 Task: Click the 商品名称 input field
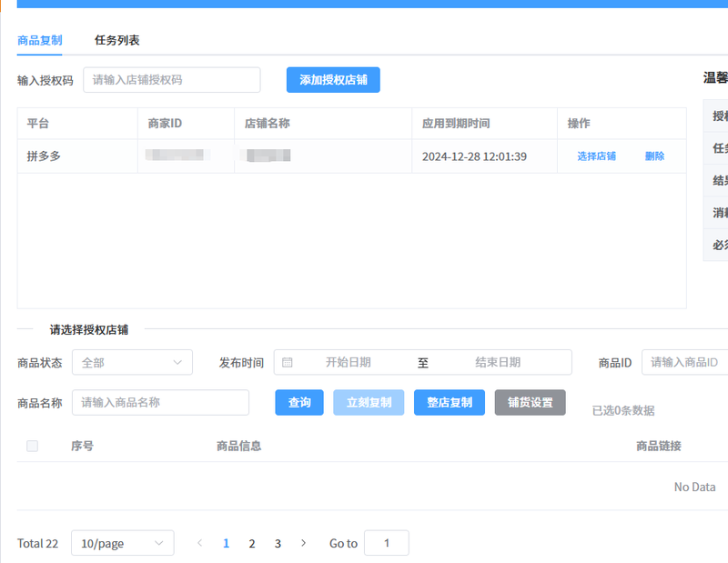tap(160, 402)
